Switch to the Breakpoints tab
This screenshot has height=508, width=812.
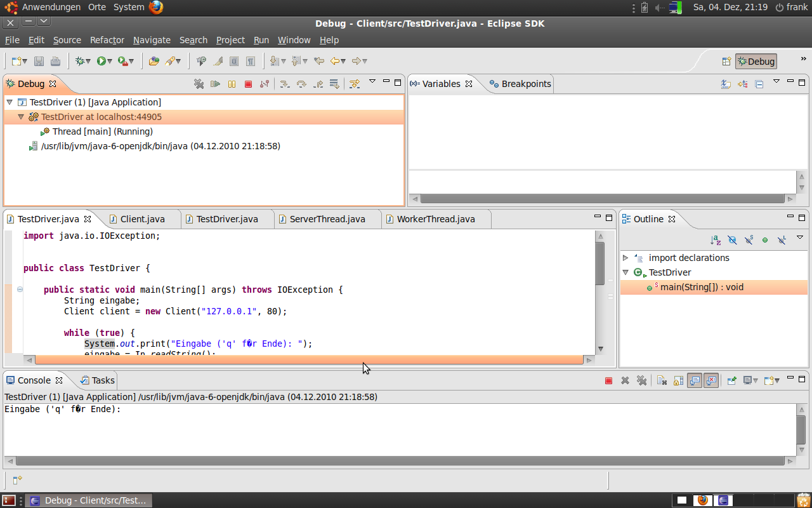[520, 84]
